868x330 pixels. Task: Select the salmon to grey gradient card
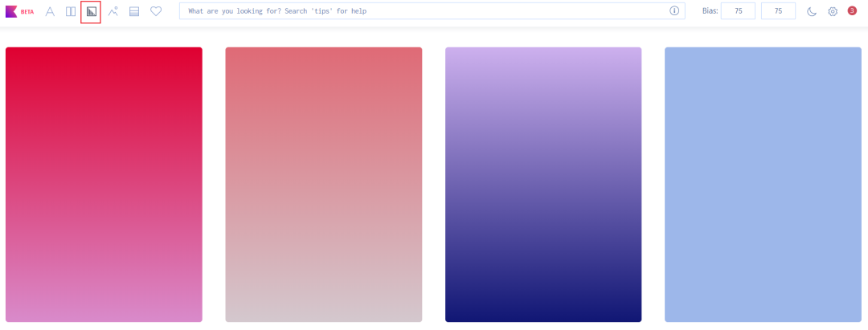coord(324,185)
